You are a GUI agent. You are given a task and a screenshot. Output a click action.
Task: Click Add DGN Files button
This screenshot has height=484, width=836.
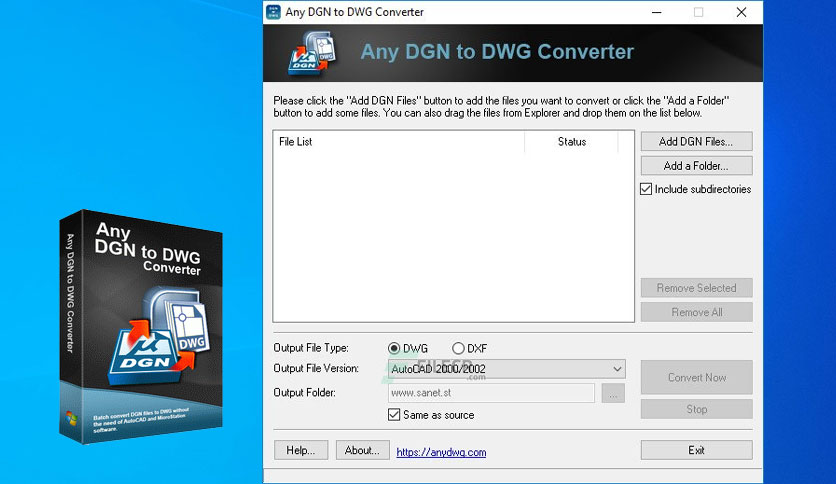696,142
